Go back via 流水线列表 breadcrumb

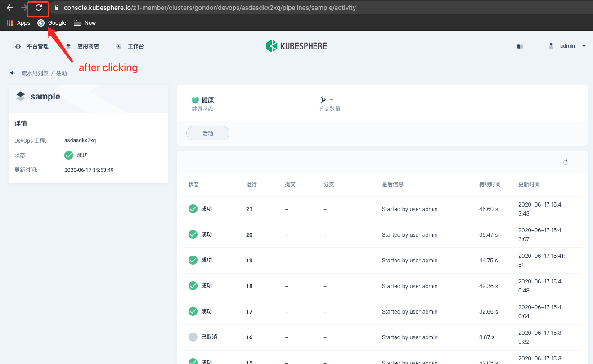click(35, 73)
